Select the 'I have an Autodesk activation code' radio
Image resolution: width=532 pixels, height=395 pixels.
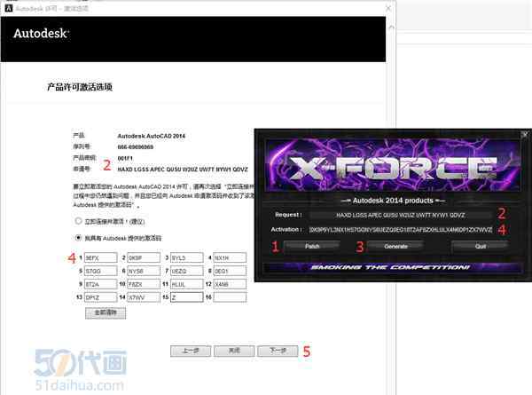pyautogui.click(x=78, y=238)
